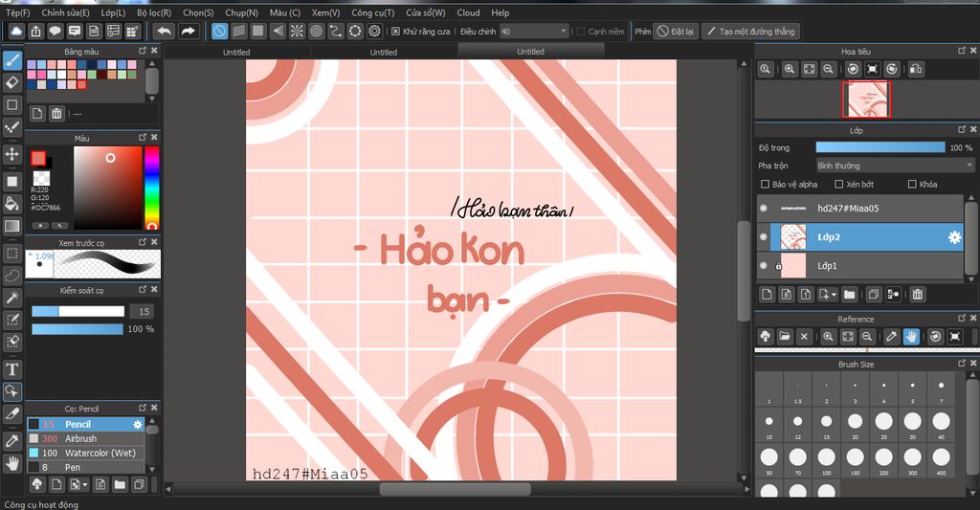This screenshot has height=510, width=980.
Task: Click the foreground color swatch
Action: [38, 158]
